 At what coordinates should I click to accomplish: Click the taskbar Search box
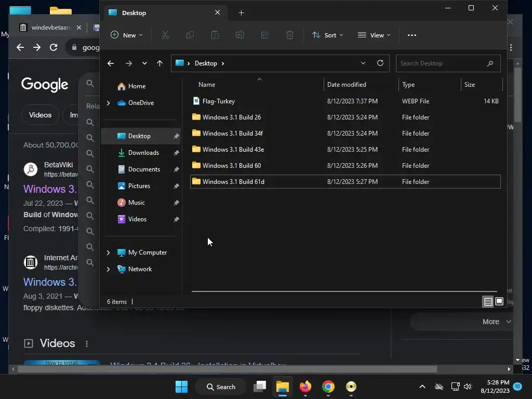click(220, 387)
